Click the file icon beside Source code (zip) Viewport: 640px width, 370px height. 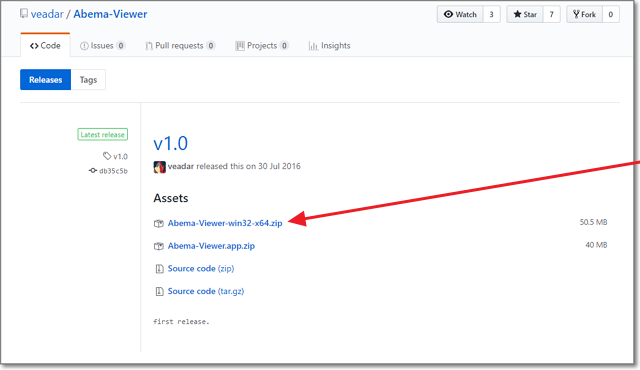click(x=159, y=269)
